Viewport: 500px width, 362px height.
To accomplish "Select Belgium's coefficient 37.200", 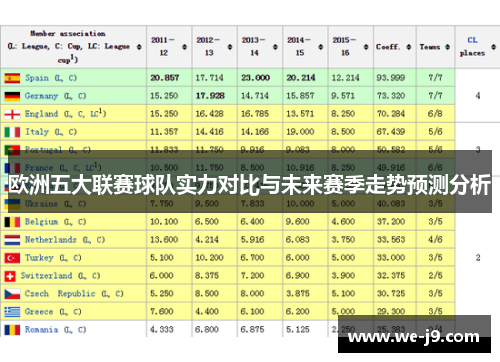I will 391,222.
